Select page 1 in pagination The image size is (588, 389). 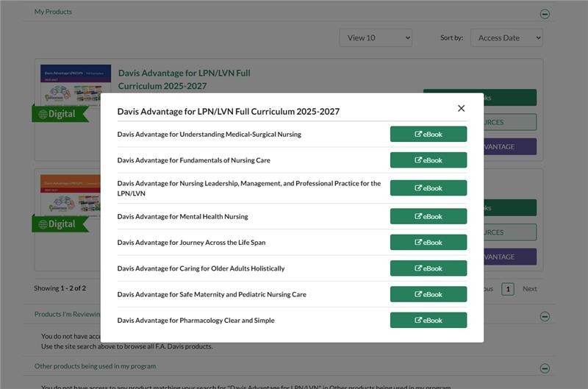pos(507,289)
